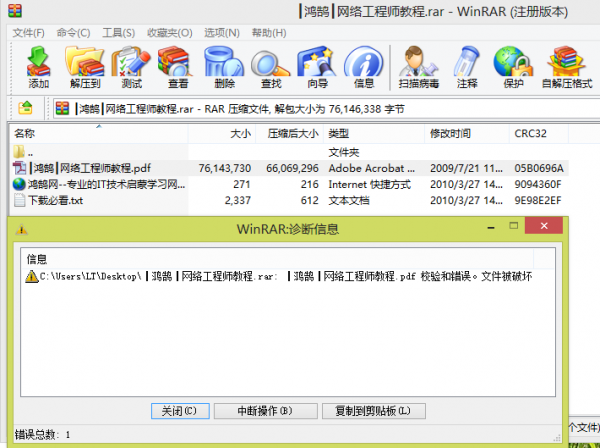This screenshot has height=448, width=600.
Task: Click the 删除 (Delete) toolbar icon
Action: pyautogui.click(x=224, y=67)
